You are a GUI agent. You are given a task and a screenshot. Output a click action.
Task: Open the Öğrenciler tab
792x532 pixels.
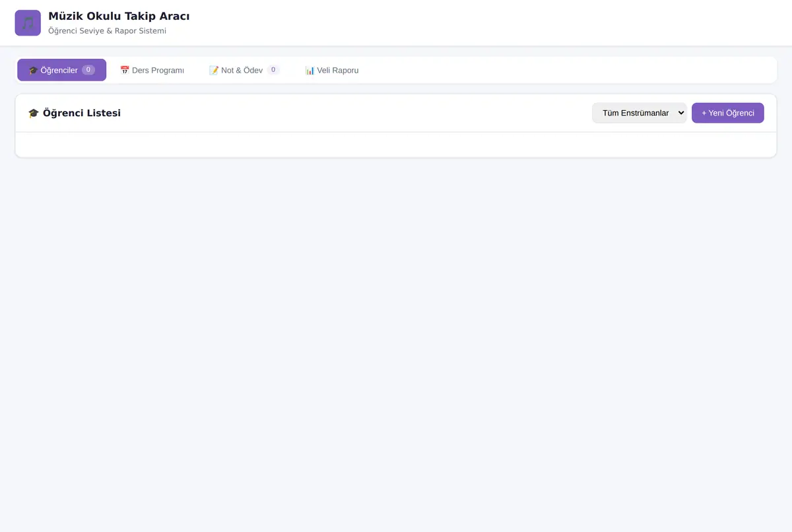tap(61, 70)
